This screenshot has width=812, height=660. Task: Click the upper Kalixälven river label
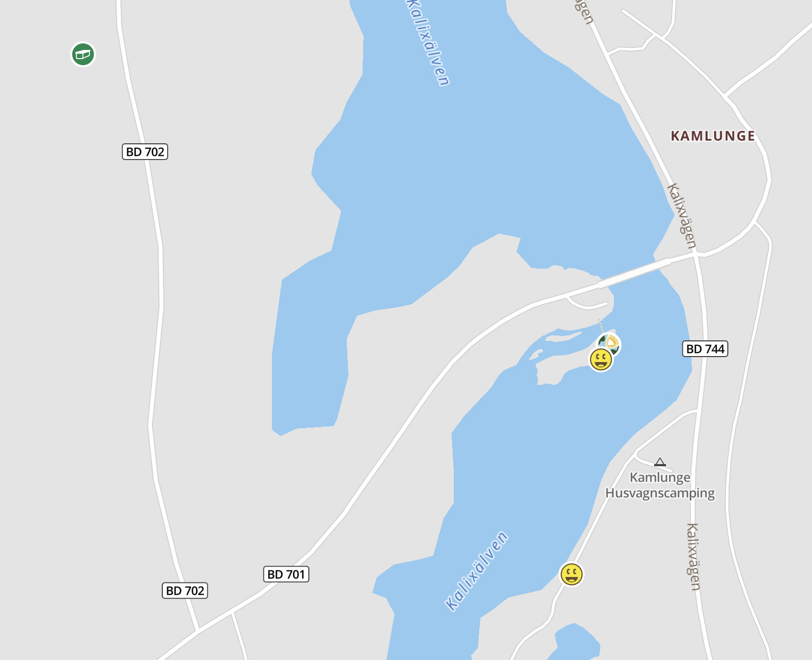pos(428,42)
